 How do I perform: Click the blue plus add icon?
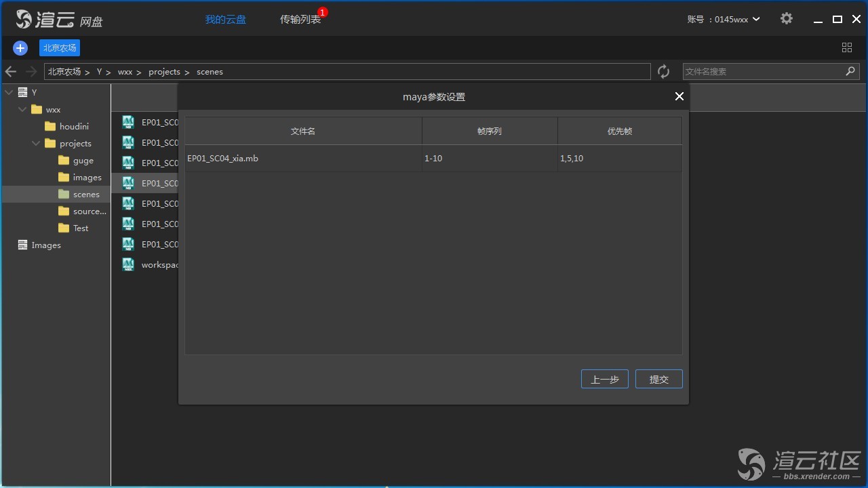pyautogui.click(x=20, y=48)
